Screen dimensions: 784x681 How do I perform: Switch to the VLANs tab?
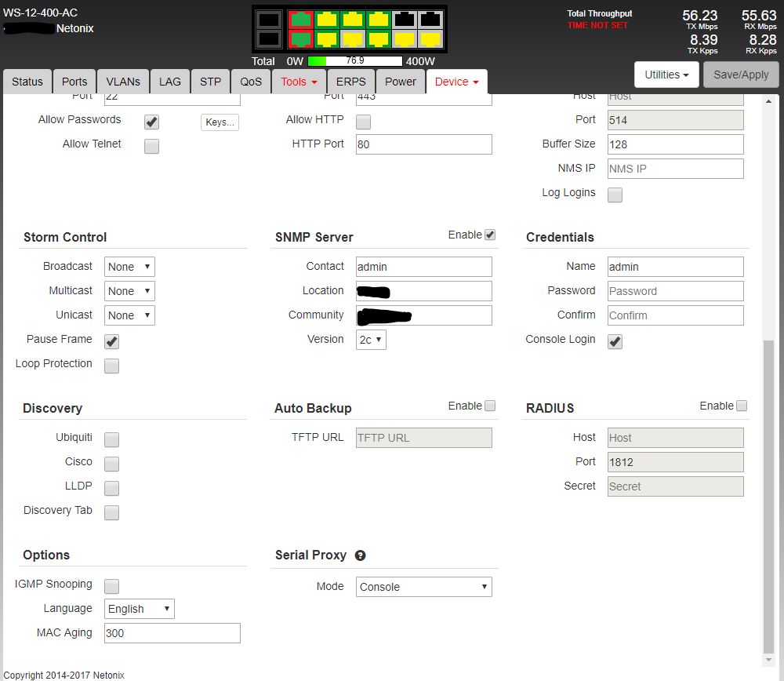point(123,82)
